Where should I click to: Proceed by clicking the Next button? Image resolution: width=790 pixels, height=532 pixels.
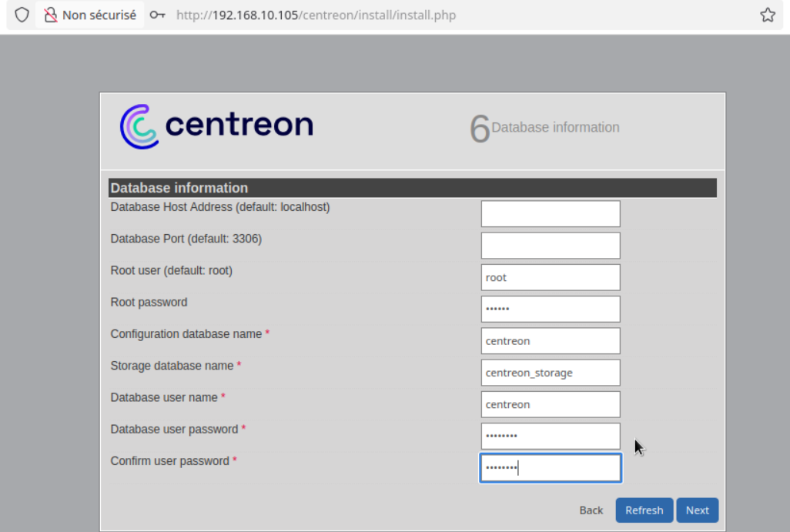click(x=697, y=510)
